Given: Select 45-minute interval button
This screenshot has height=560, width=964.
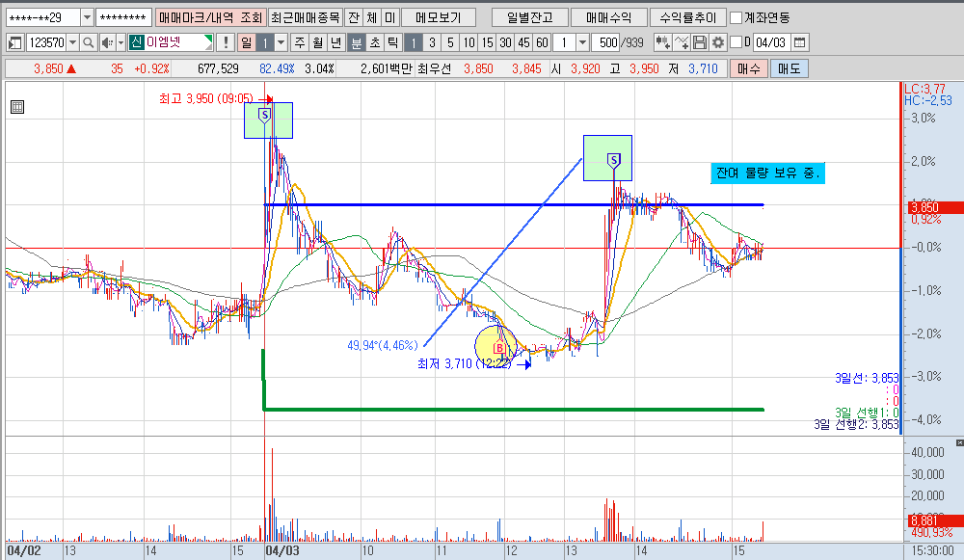Looking at the screenshot, I should [523, 42].
